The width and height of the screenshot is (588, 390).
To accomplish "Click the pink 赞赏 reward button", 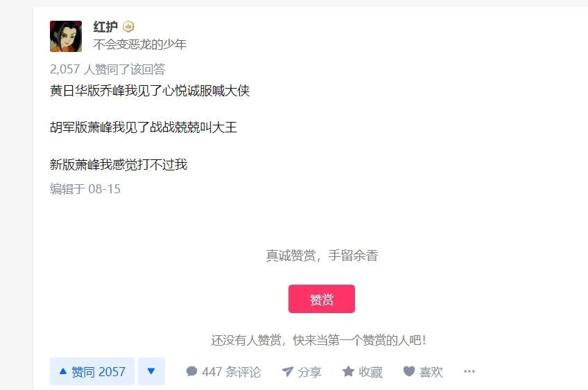I will (x=321, y=299).
